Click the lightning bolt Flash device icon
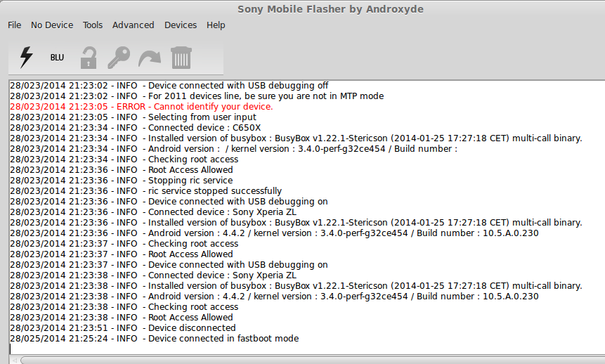The height and width of the screenshot is (364, 605). [x=26, y=58]
